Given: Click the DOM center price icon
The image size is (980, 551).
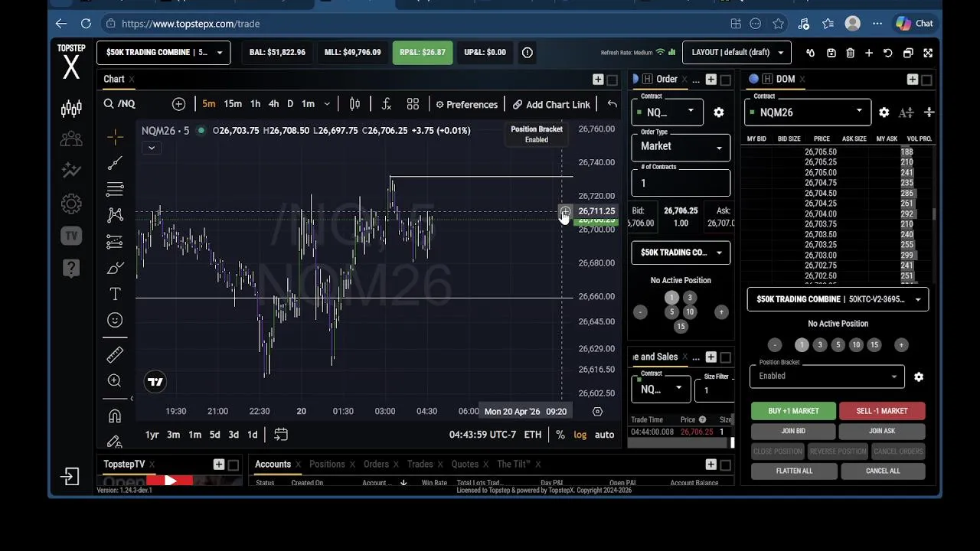Looking at the screenshot, I should pyautogui.click(x=929, y=112).
